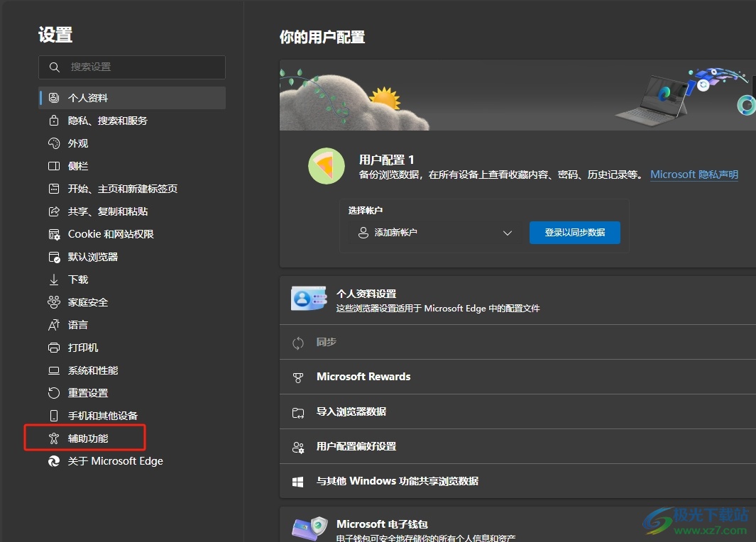The image size is (756, 542).
Task: Click the phone icon for 手机和其他设备
Action: pos(54,416)
